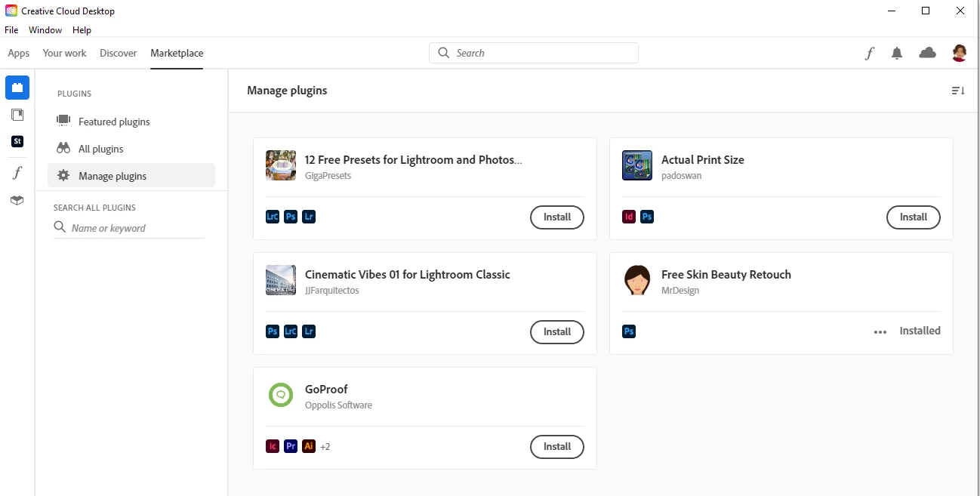Open the Window menu
This screenshot has height=496, width=980.
pyautogui.click(x=45, y=30)
